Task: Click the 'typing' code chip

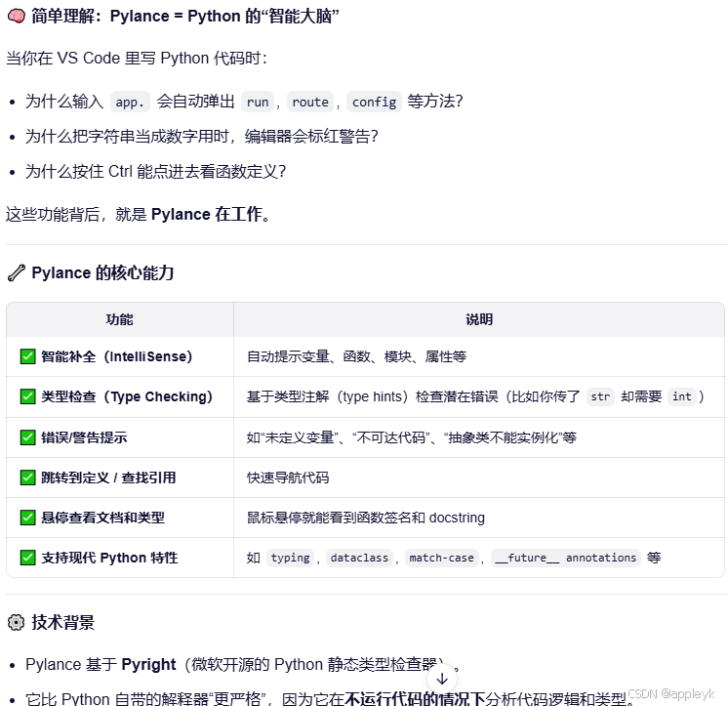Action: pyautogui.click(x=290, y=558)
